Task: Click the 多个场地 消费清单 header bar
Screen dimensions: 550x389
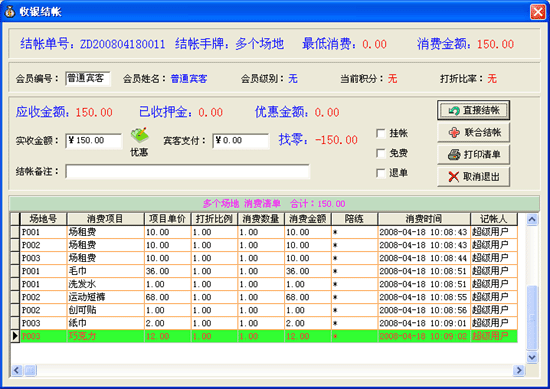Action: (274, 203)
